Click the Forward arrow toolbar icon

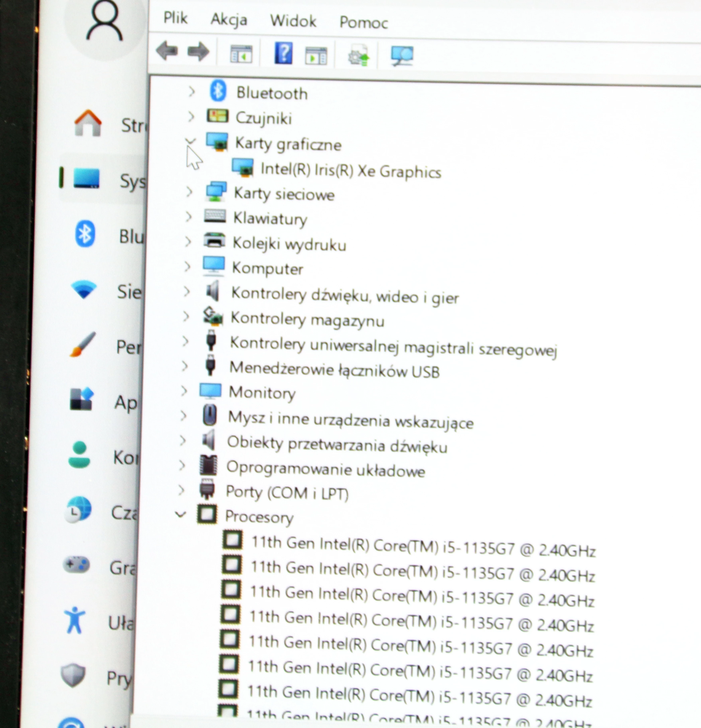tap(198, 52)
